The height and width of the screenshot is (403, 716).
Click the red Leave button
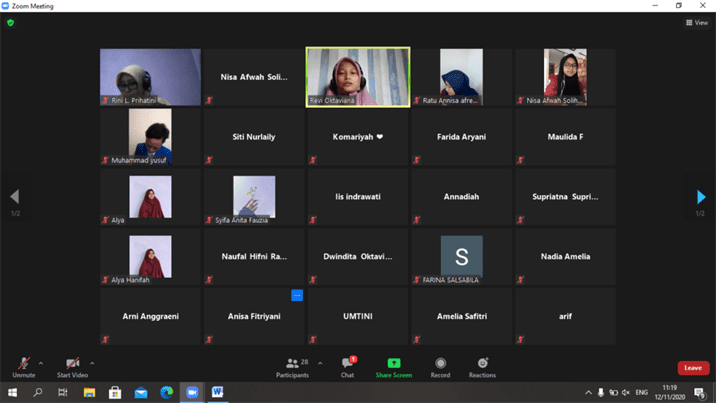click(x=692, y=368)
